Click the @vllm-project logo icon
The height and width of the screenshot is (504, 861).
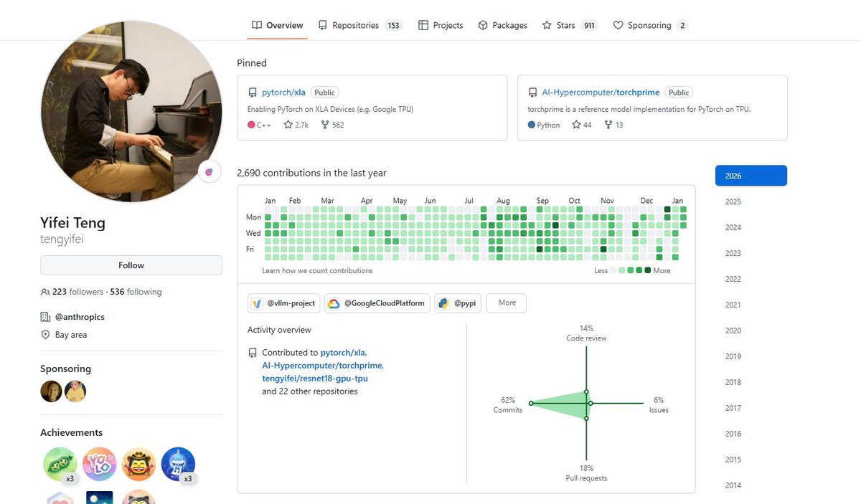(257, 303)
